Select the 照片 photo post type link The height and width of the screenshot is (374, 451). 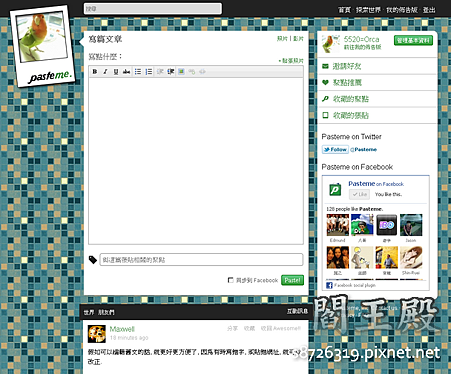coord(282,39)
